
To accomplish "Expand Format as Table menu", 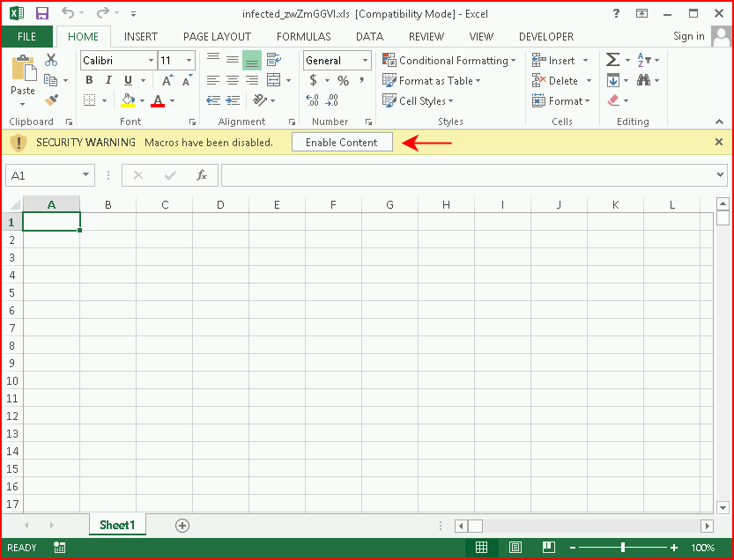I will coord(432,80).
